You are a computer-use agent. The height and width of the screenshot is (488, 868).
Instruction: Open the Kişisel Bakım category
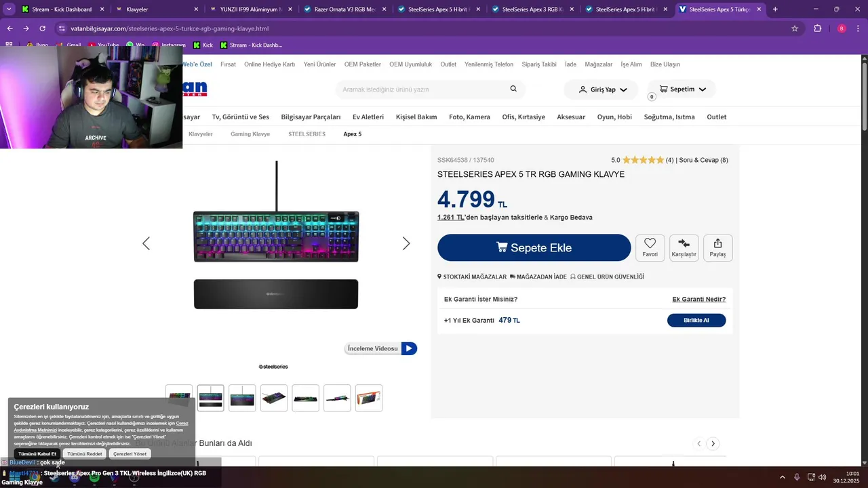coord(416,117)
